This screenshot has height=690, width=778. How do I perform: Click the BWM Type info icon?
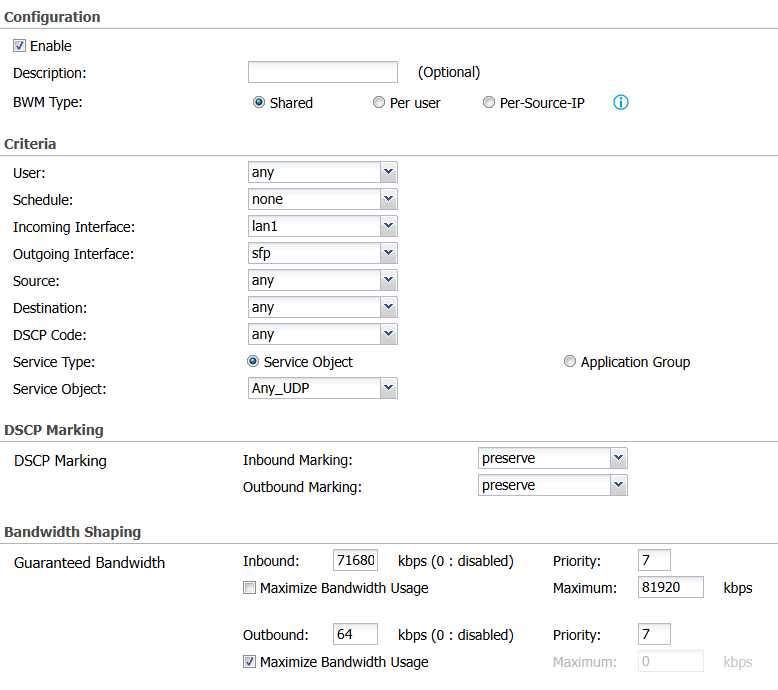click(x=620, y=102)
